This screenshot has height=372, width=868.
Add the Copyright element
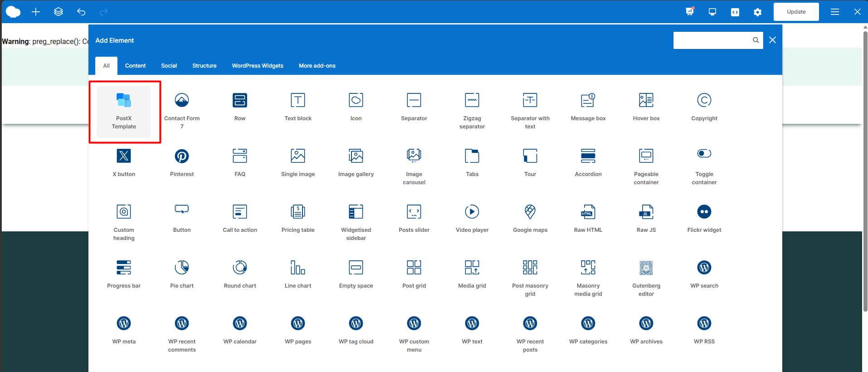(704, 108)
